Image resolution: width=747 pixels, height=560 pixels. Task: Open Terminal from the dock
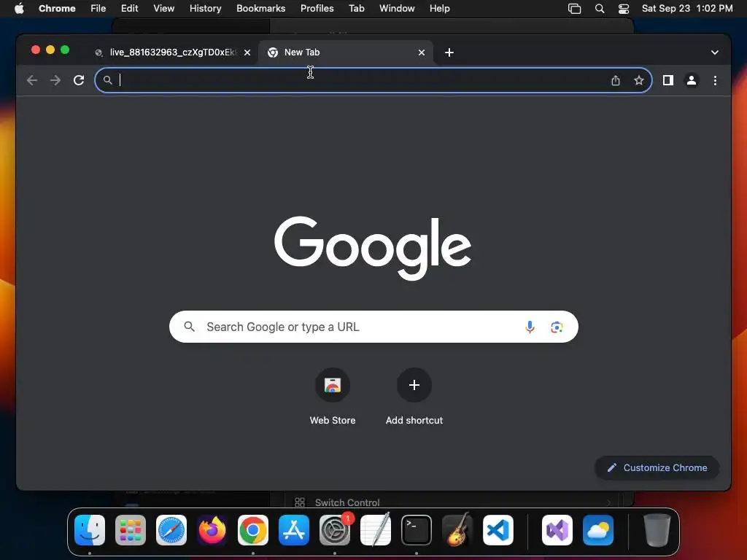point(417,530)
